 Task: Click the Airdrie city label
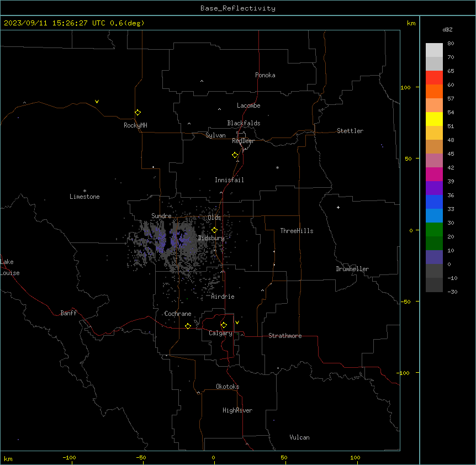[x=223, y=297]
